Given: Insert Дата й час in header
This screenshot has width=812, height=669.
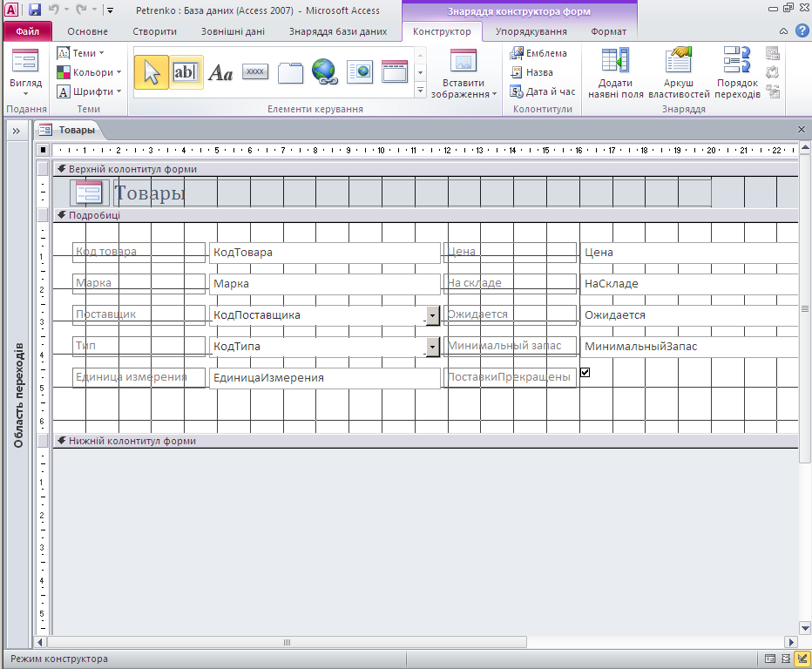Looking at the screenshot, I should 543,91.
